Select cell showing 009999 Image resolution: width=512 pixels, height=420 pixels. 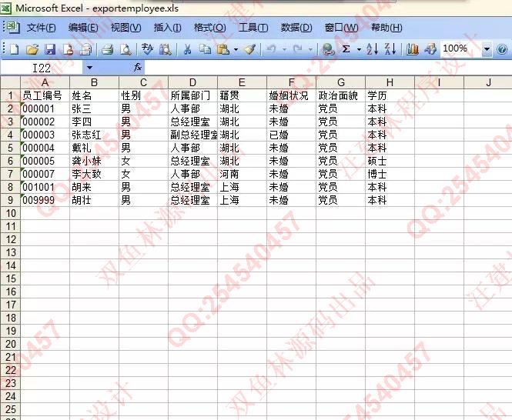[45, 200]
